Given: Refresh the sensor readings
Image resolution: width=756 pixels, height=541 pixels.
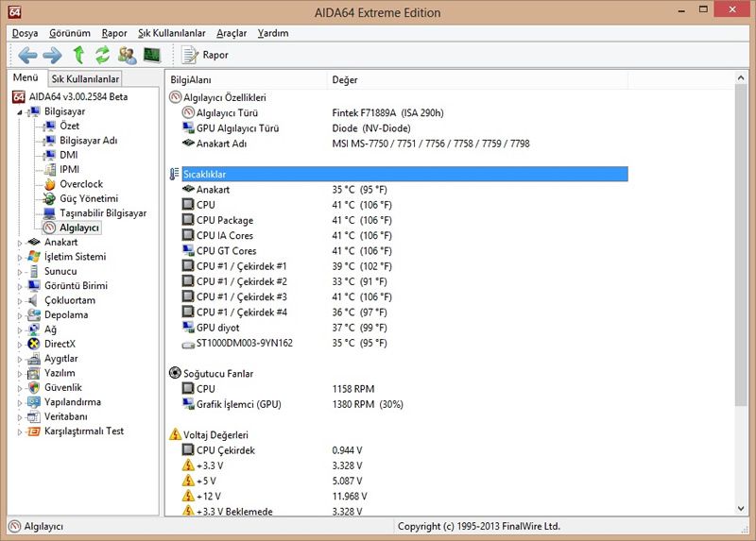Looking at the screenshot, I should pos(102,55).
